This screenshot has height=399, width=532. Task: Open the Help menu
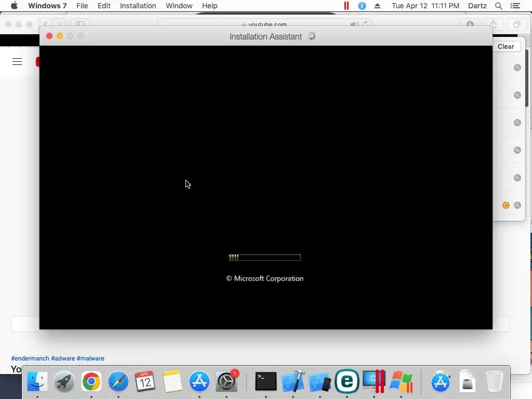tap(210, 6)
